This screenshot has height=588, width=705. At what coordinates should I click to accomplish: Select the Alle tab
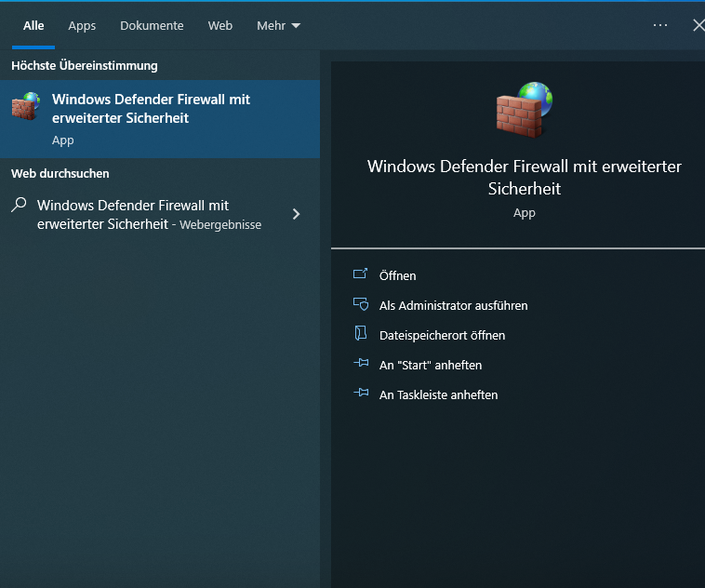coord(33,26)
